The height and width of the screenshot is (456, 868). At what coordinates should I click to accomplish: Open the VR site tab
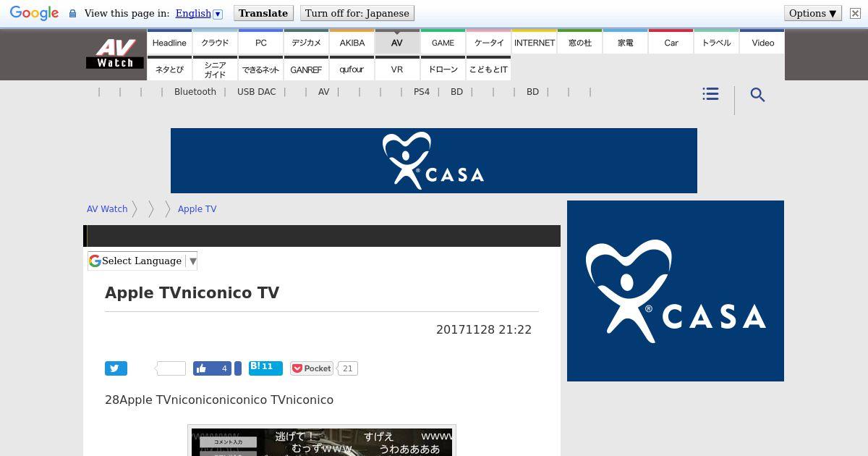click(397, 69)
